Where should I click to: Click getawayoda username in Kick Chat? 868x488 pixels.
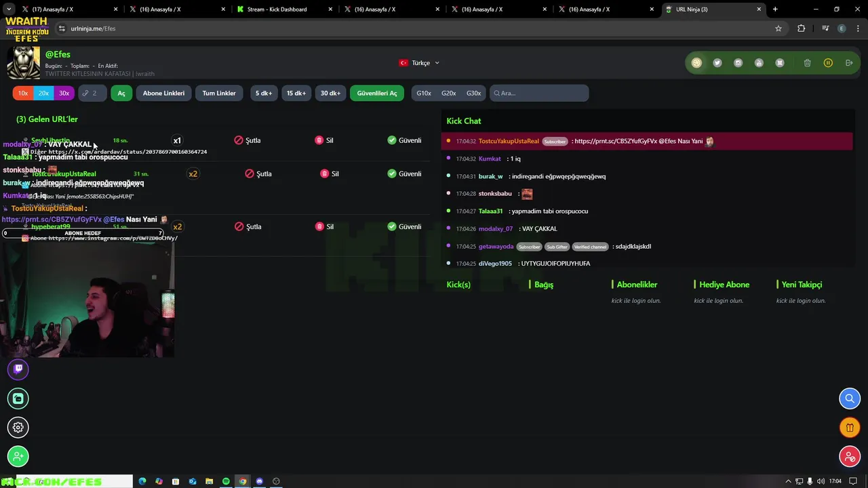tap(496, 247)
